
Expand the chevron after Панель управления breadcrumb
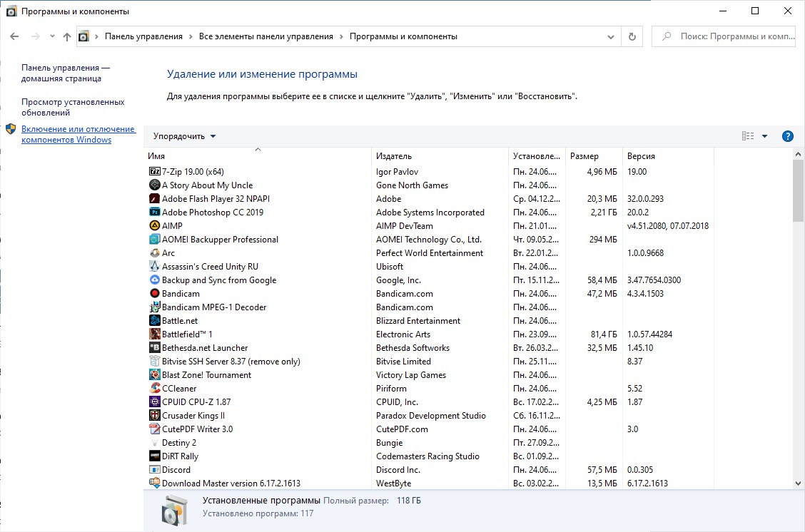(x=191, y=36)
